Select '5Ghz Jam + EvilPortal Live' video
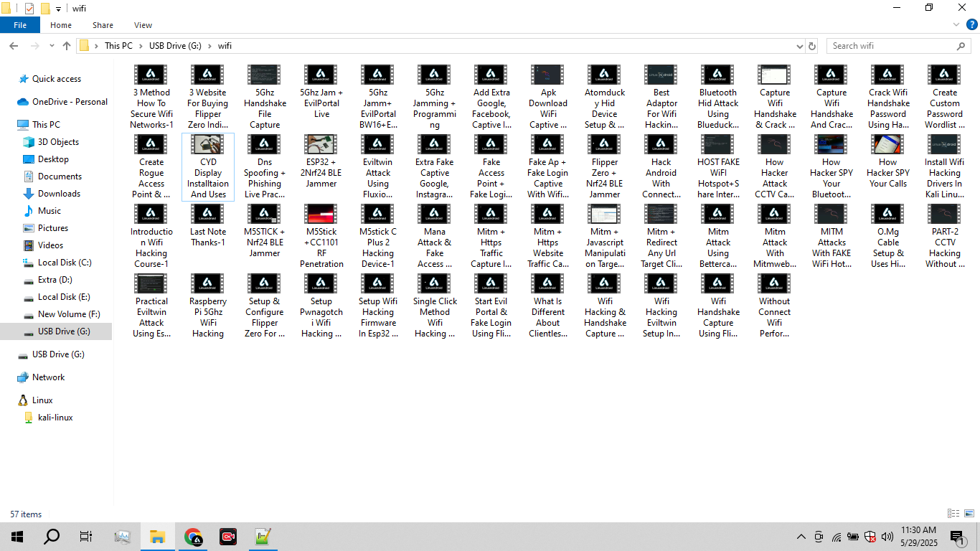 321,92
